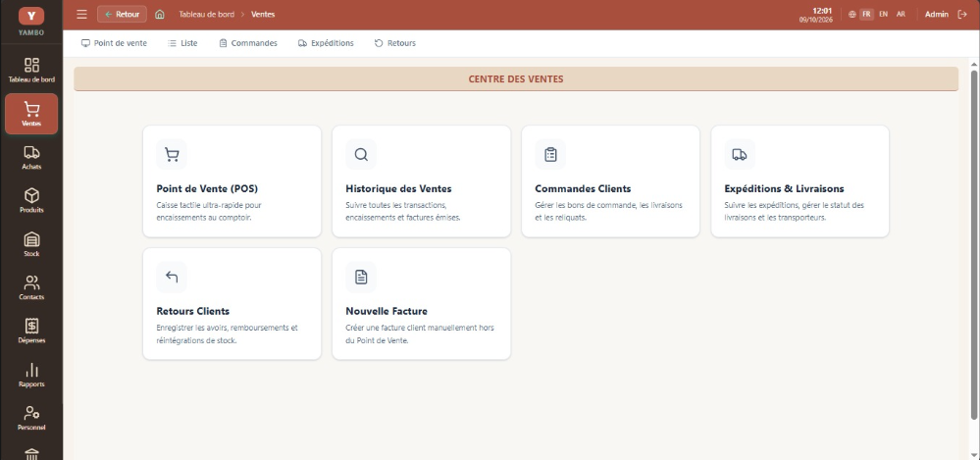The image size is (980, 460).
Task: Click 'Suivre toutes les transactions' description
Action: pos(402,211)
